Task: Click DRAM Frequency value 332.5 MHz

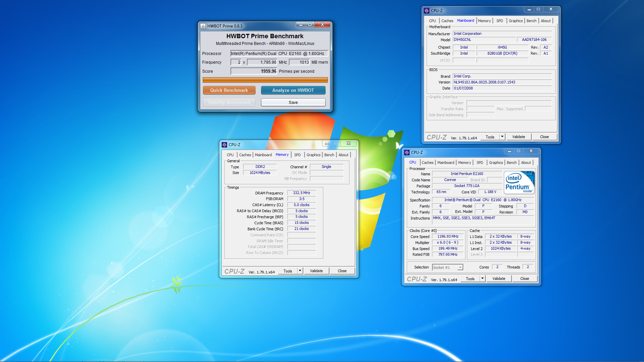Action: click(x=302, y=193)
